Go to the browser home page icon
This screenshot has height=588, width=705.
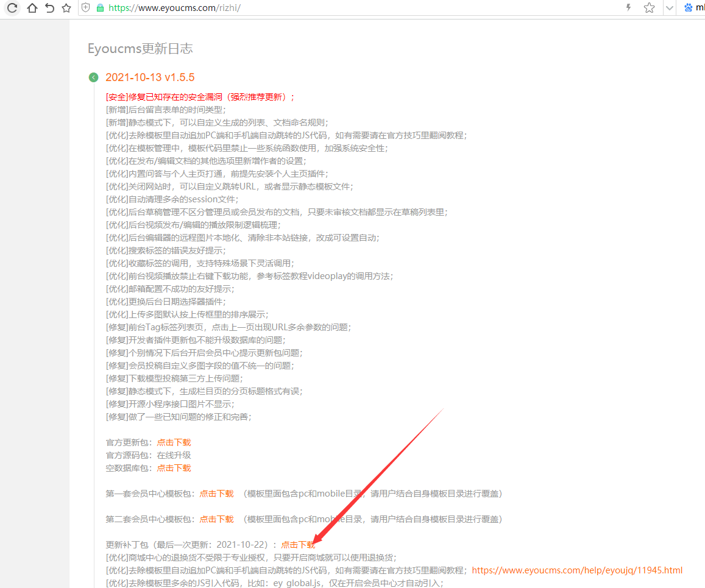[x=32, y=8]
